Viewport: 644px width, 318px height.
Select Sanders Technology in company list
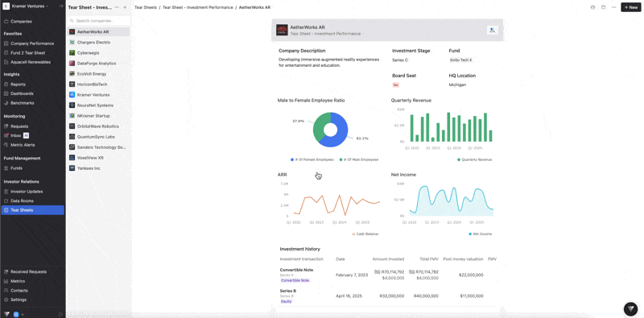pos(98,147)
